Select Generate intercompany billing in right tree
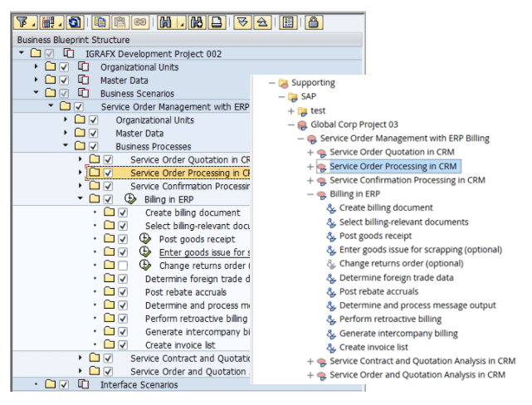This screenshot has width=532, height=405. tap(398, 334)
